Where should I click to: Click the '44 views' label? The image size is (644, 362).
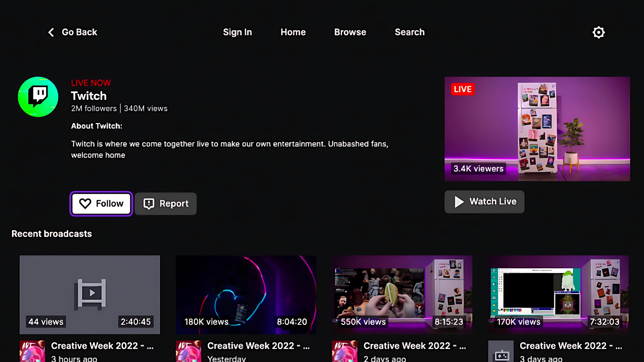pyautogui.click(x=46, y=322)
